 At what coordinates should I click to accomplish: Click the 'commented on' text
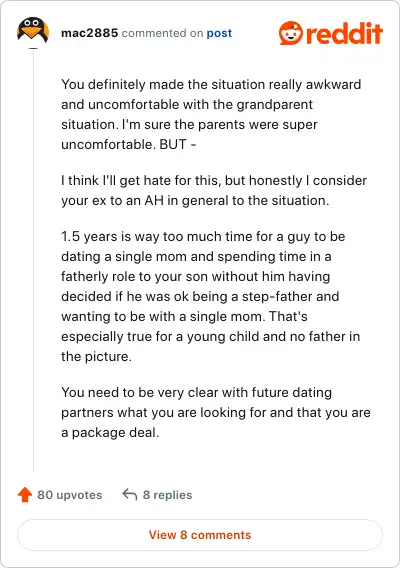point(162,33)
